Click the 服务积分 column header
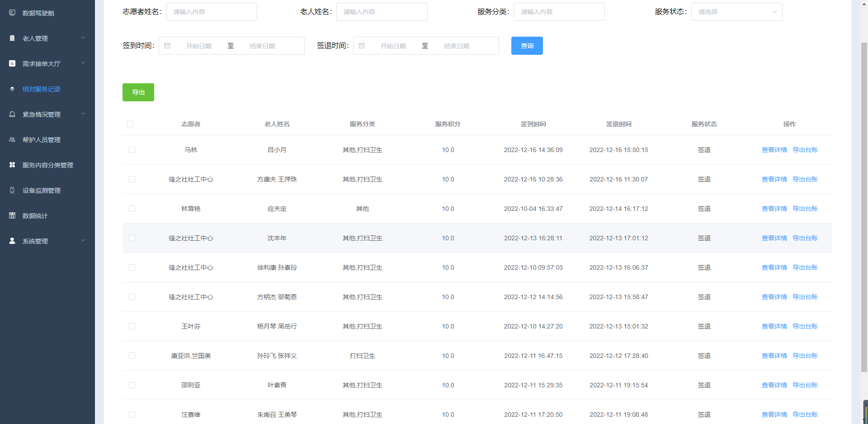868x424 pixels. pyautogui.click(x=448, y=124)
